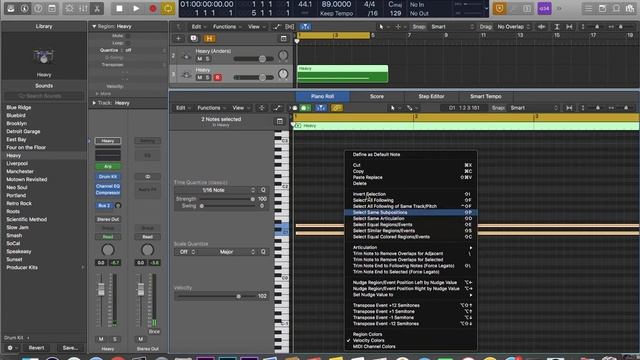Choose Transpose Event +12 Semitones
This screenshot has height=360, width=640.
coord(411,305)
